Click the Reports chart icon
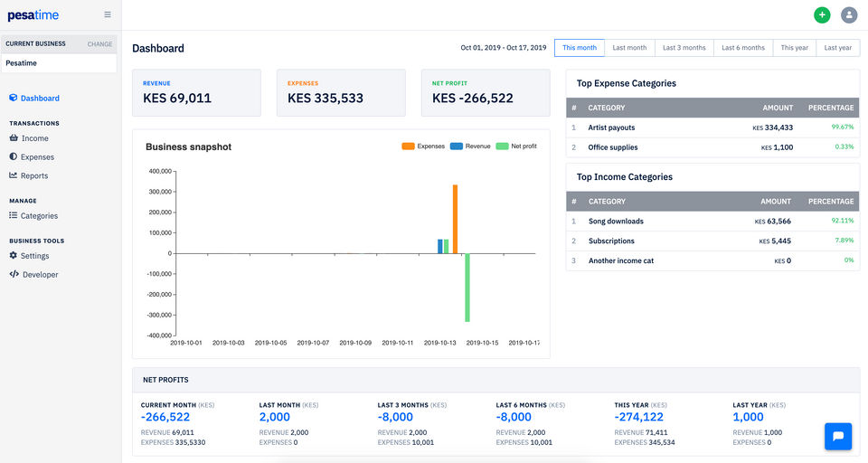This screenshot has height=463, width=868. [x=14, y=175]
